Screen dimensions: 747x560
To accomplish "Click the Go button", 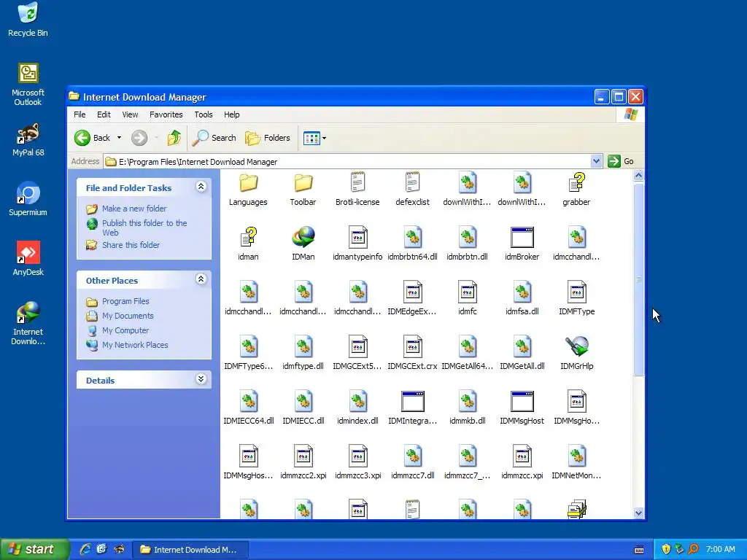I will [621, 161].
